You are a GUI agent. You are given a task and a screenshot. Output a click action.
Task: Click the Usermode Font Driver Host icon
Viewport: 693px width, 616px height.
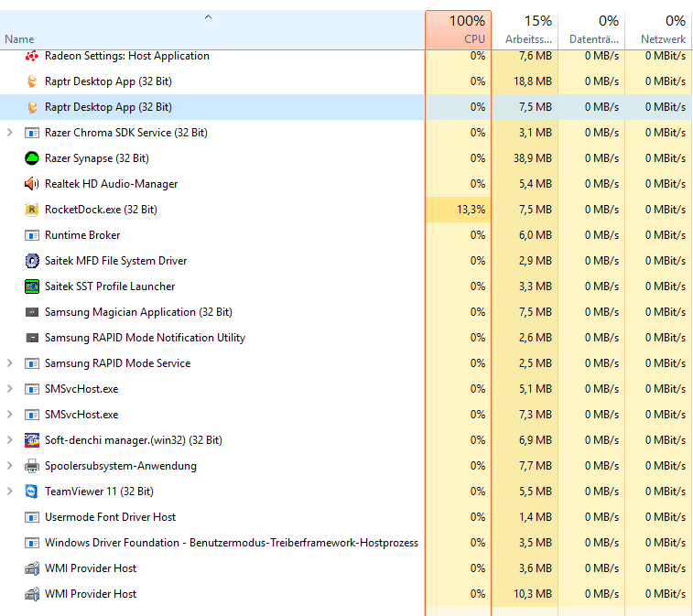(x=32, y=517)
